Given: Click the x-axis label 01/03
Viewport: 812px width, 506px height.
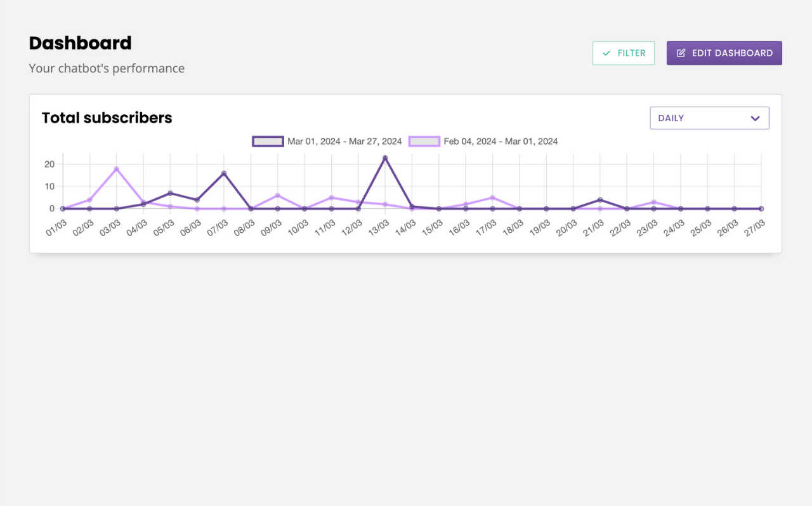Looking at the screenshot, I should click(56, 227).
